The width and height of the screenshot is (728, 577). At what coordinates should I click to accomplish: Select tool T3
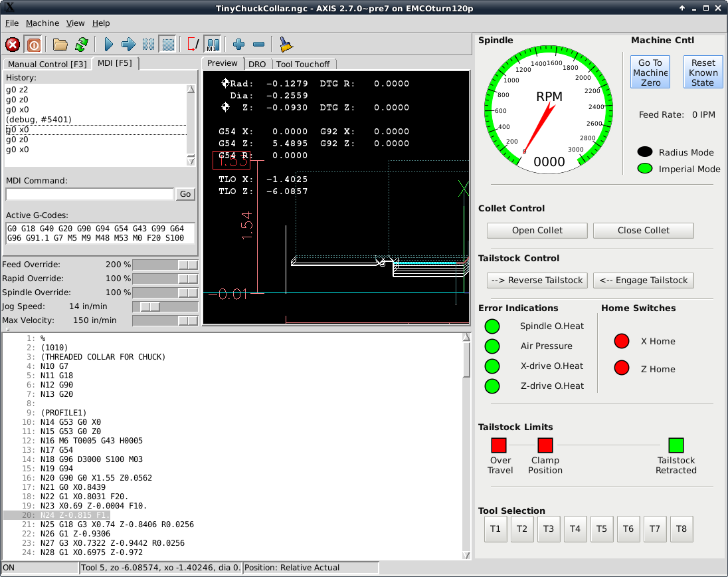click(x=548, y=528)
